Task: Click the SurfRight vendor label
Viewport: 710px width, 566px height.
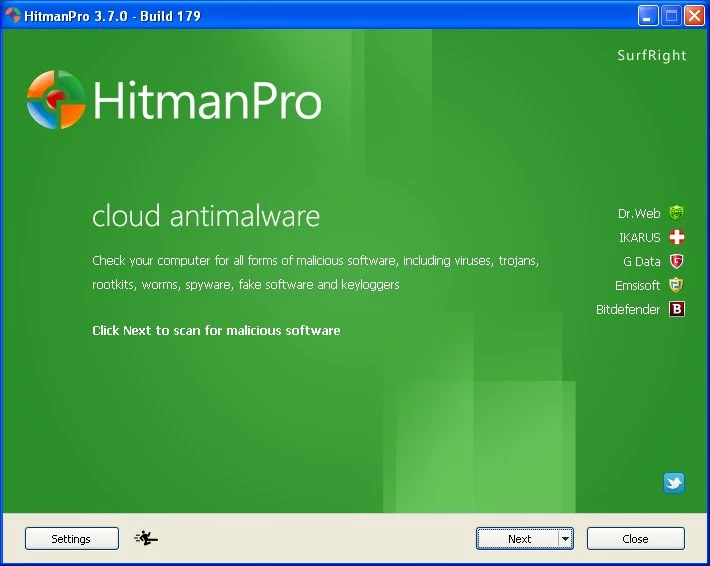Action: coord(651,56)
